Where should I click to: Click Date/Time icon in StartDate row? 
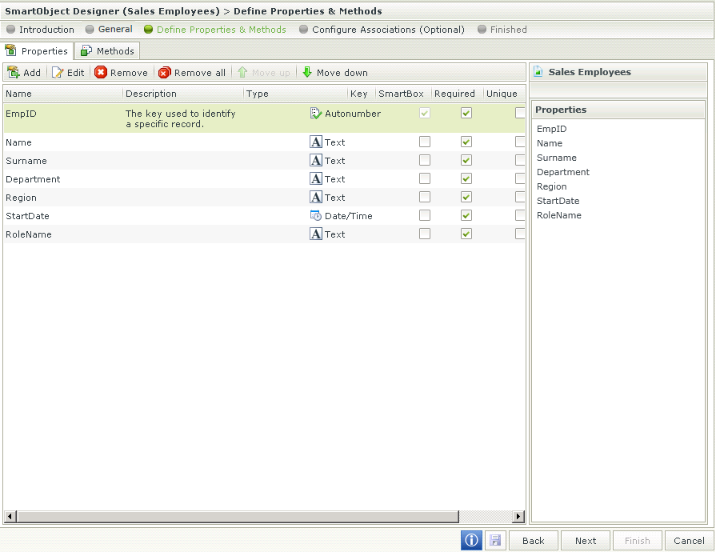[x=316, y=216]
